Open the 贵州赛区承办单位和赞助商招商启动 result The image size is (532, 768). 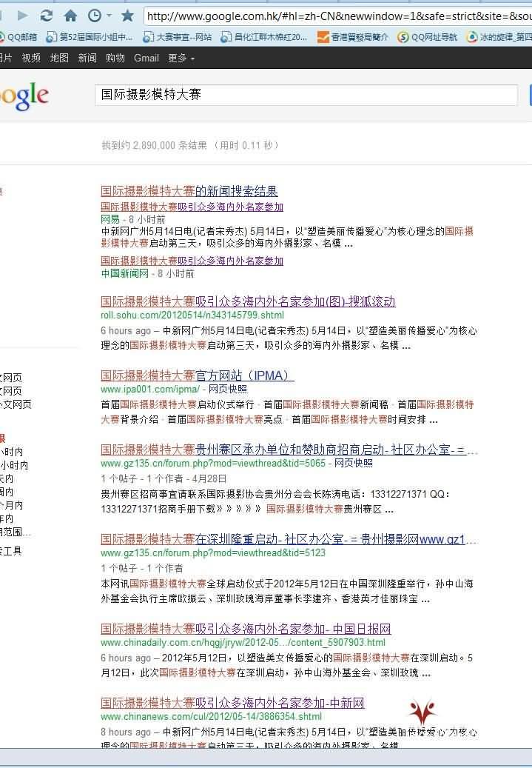point(289,450)
